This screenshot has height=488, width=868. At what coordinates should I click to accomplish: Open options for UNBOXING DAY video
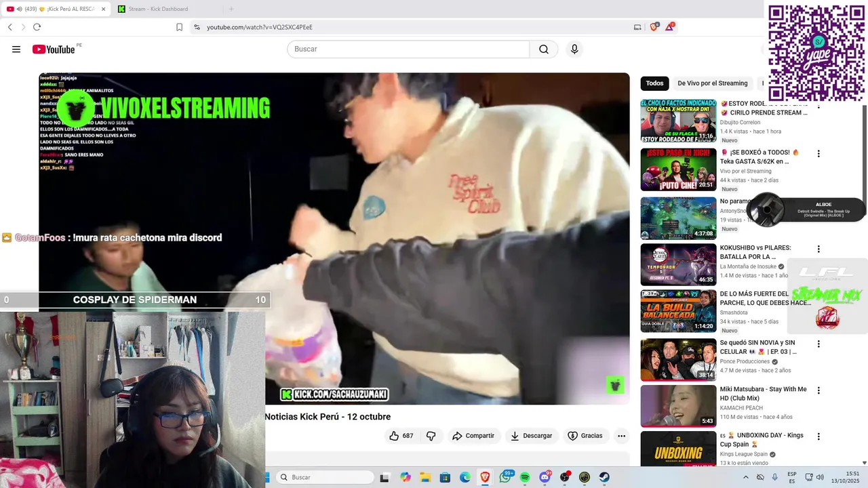point(818,436)
